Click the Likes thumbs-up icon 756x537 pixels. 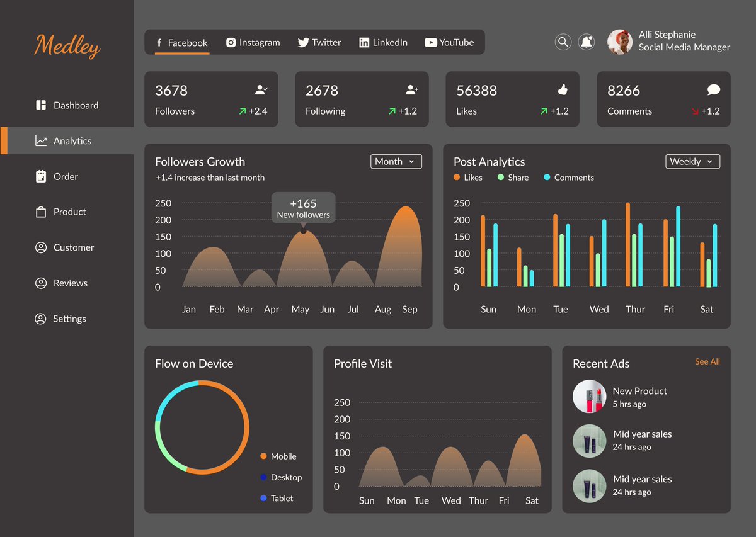point(563,89)
